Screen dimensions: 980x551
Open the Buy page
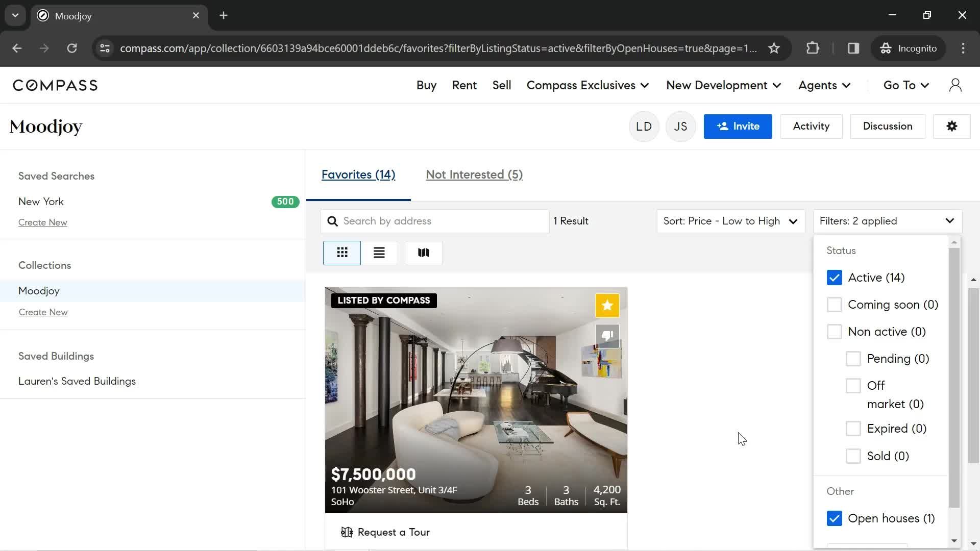[x=426, y=85]
